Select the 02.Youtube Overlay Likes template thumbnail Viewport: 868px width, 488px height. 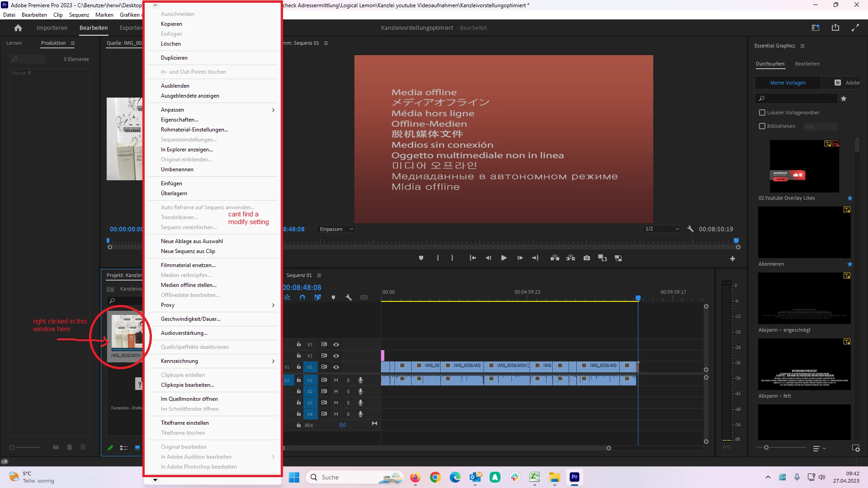(804, 166)
